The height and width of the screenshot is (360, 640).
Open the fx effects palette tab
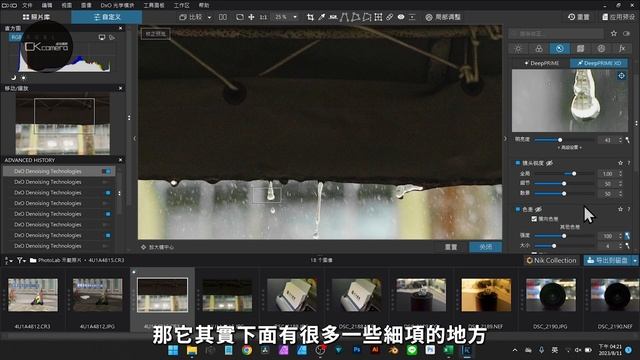622,49
